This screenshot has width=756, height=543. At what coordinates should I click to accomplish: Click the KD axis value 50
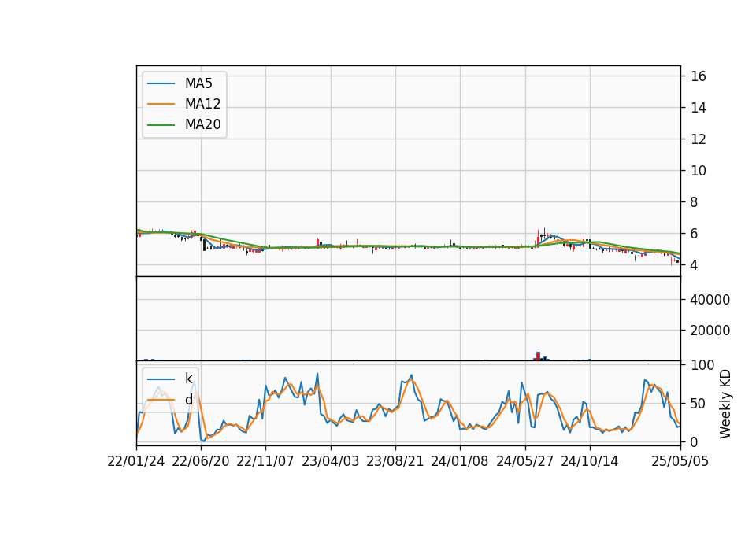[699, 404]
